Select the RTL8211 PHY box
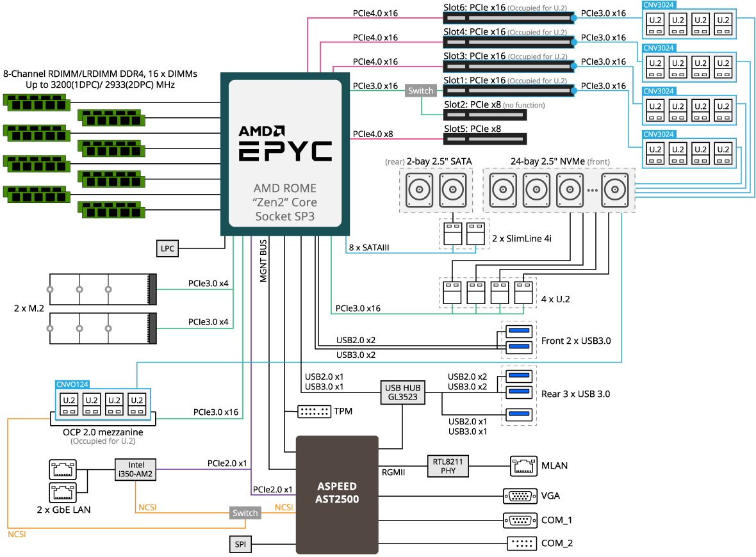Screen dimensions: 756x557 pos(448,466)
